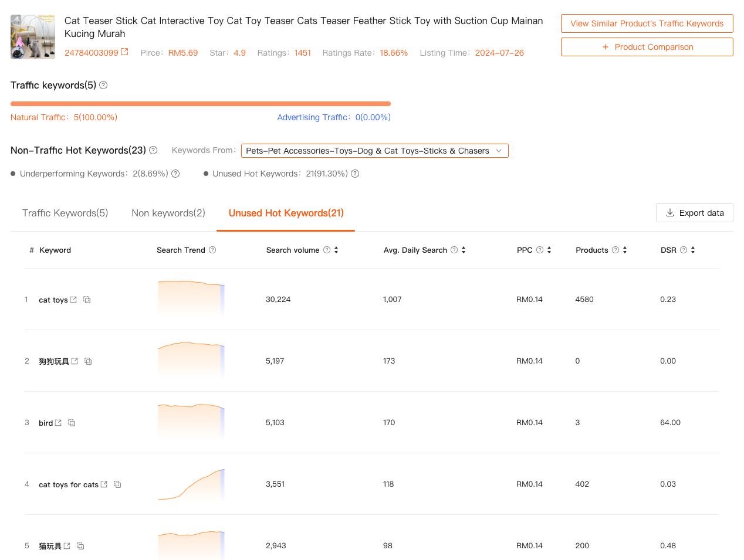Sort table by PPC column
Image resolution: width=744 pixels, height=560 pixels.
[x=549, y=250]
